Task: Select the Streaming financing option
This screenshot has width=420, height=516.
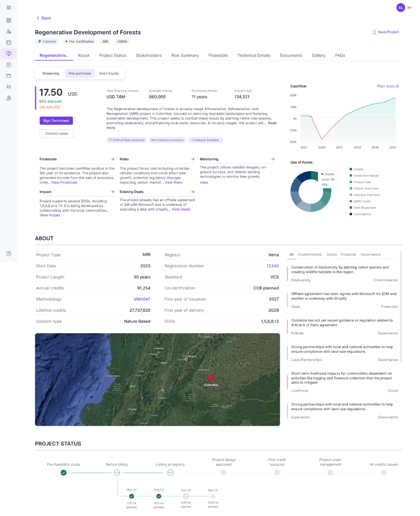Action: pos(51,73)
